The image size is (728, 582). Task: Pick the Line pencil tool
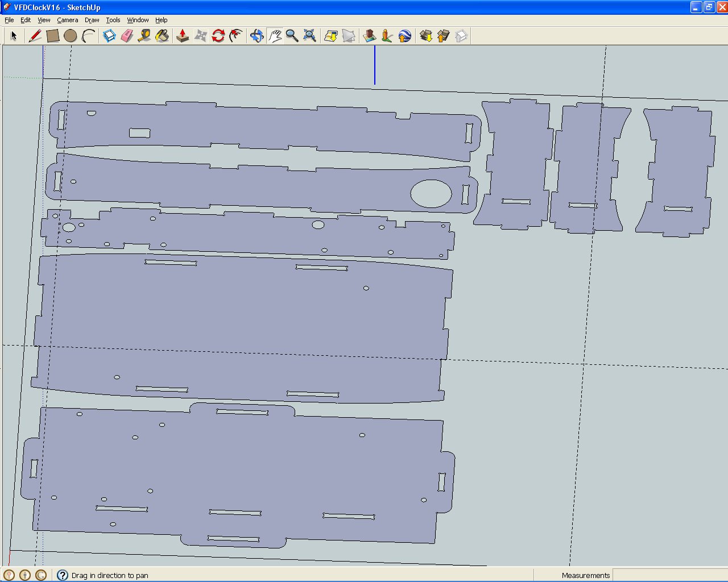point(35,36)
